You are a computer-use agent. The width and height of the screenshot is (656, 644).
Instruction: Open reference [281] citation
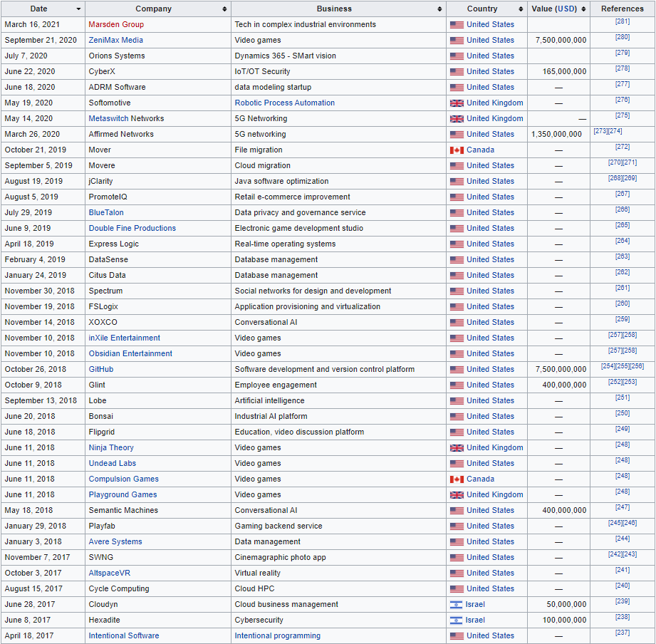(623, 21)
